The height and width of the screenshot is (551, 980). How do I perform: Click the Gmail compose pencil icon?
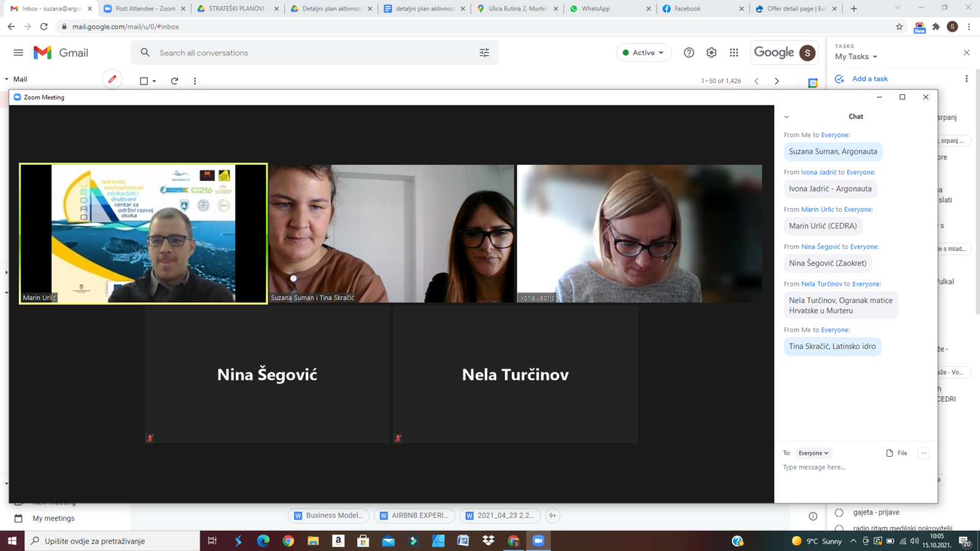click(x=112, y=79)
